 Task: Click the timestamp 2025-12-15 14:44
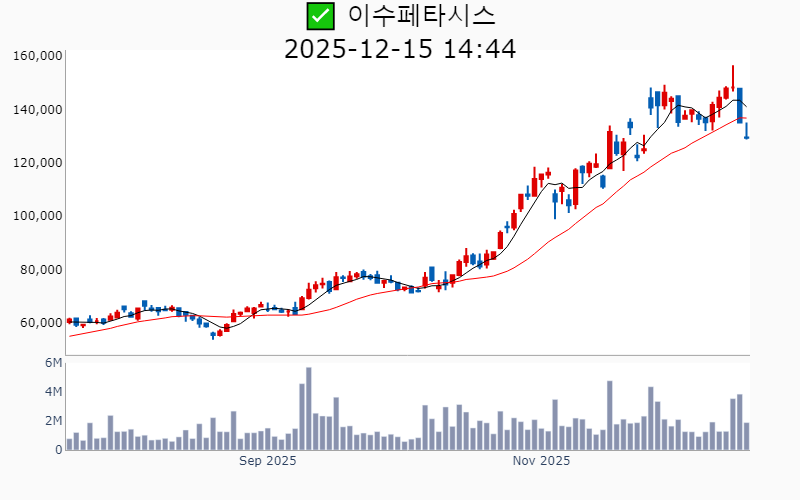click(400, 48)
